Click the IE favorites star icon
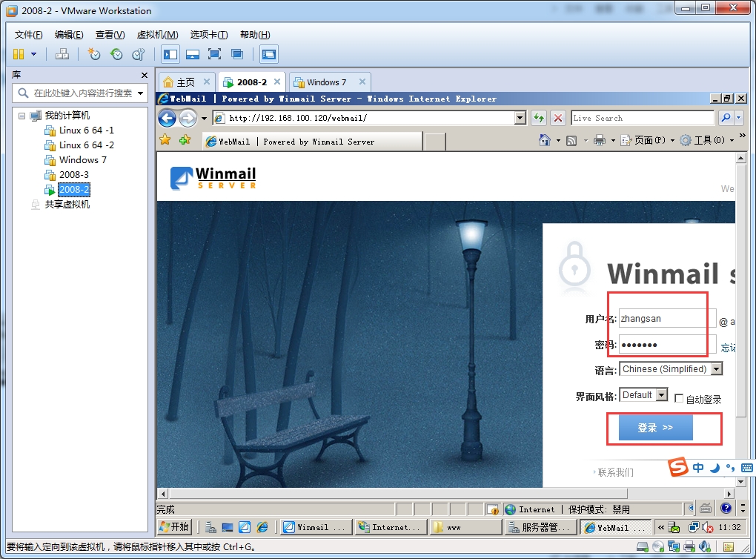Viewport: 756px width, 559px height. point(165,140)
